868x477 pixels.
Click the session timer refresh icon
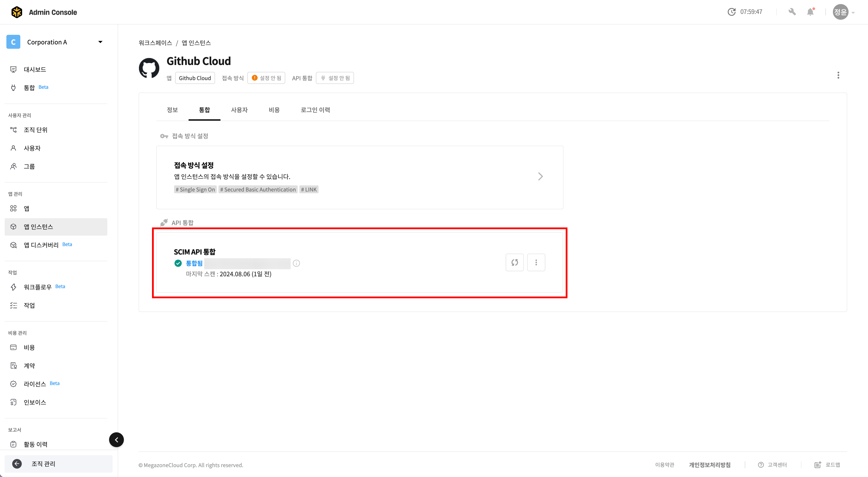(731, 12)
